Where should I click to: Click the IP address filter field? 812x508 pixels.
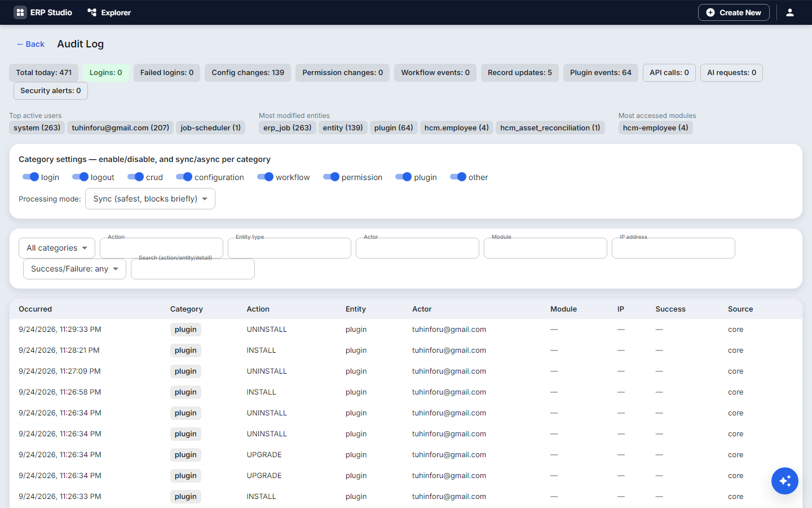pyautogui.click(x=673, y=248)
